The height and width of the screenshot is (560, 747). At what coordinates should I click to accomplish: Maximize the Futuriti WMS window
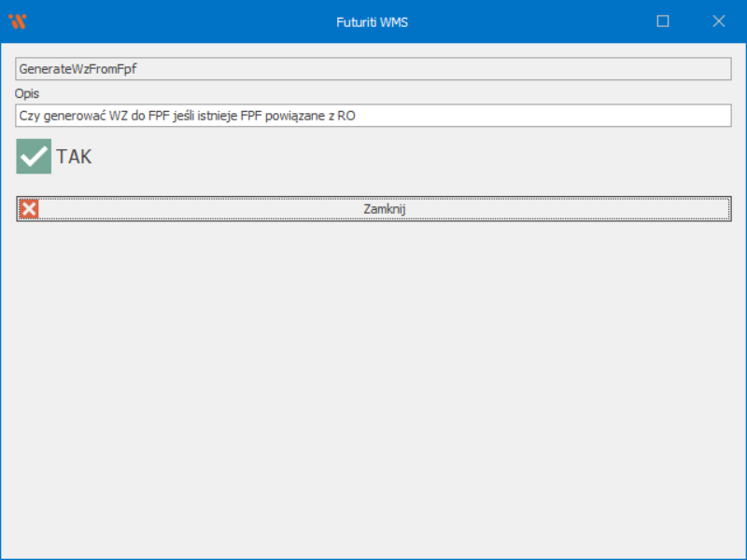pyautogui.click(x=663, y=21)
